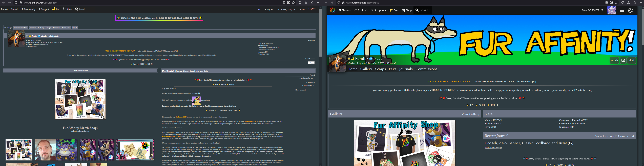This screenshot has height=166, width=644.
Task: Open Upload in the modern site nav
Action: 361,10
